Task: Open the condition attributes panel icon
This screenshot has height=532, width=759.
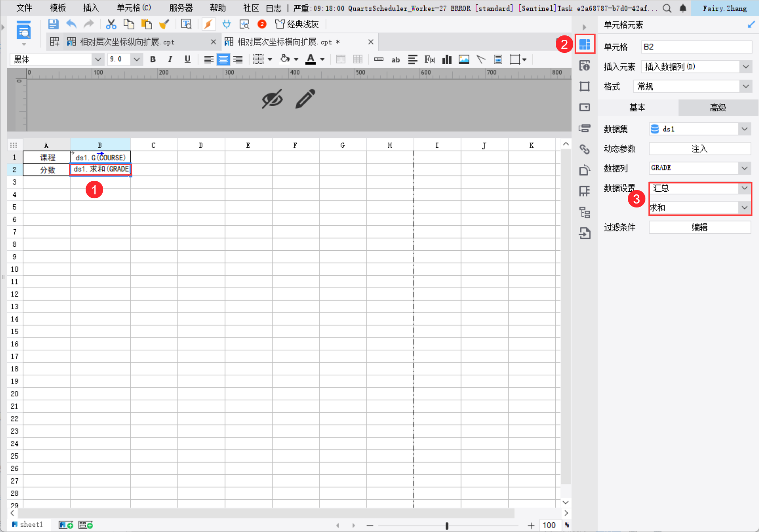Action: point(585,128)
